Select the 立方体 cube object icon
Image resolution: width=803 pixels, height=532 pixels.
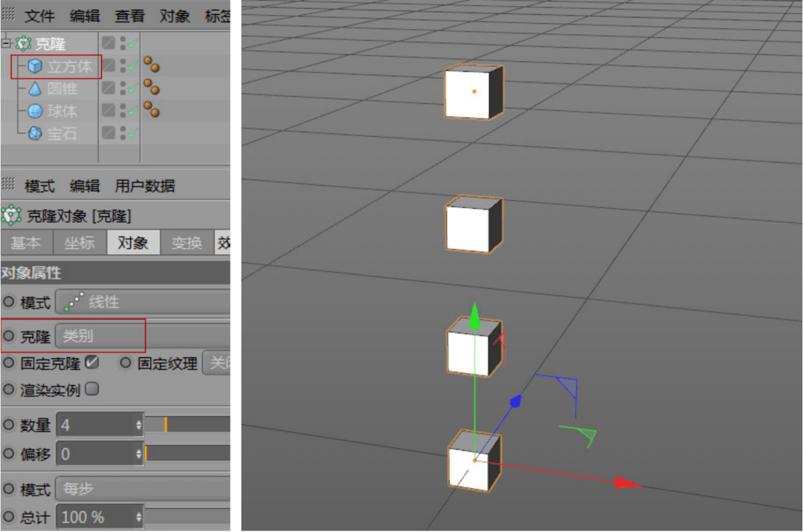[x=35, y=67]
